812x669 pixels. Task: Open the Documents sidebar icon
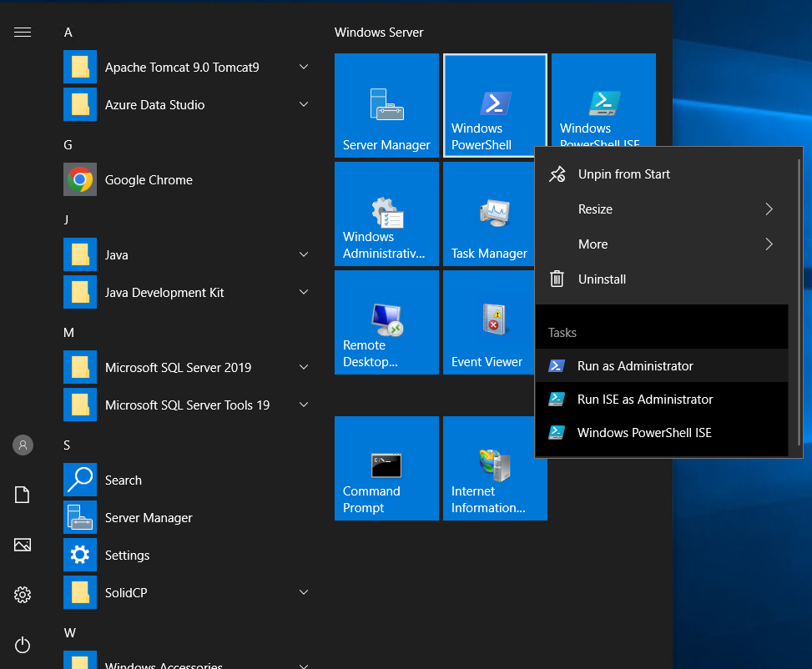click(x=23, y=495)
